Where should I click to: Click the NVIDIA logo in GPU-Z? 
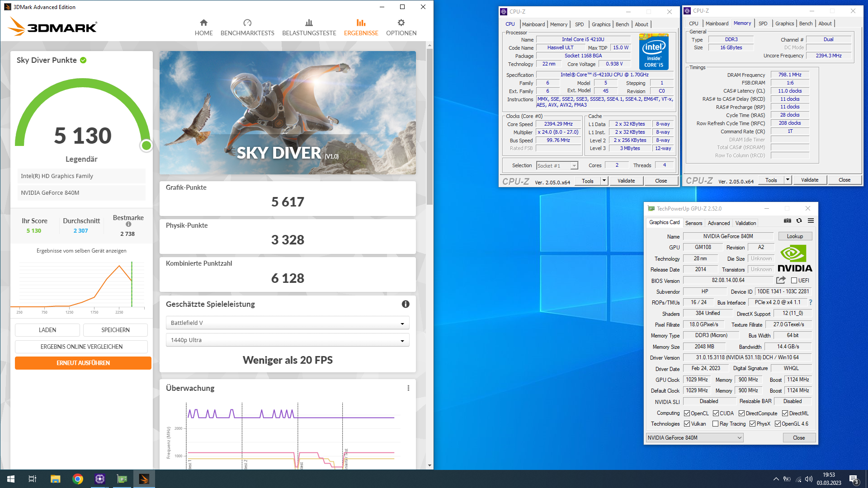(795, 258)
